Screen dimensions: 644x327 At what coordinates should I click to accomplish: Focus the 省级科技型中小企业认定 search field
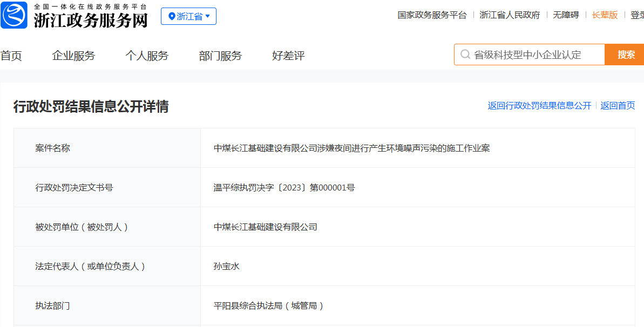click(x=534, y=54)
